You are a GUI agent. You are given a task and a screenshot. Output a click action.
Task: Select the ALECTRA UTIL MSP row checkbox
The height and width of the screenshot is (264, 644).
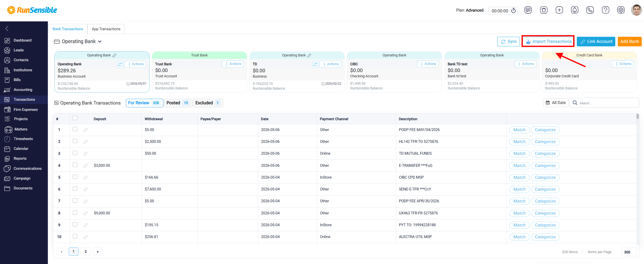pyautogui.click(x=75, y=236)
